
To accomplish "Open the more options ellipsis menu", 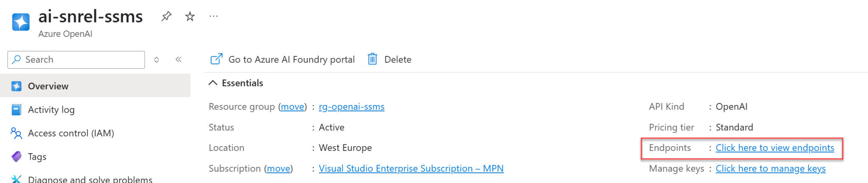I will 214,17.
